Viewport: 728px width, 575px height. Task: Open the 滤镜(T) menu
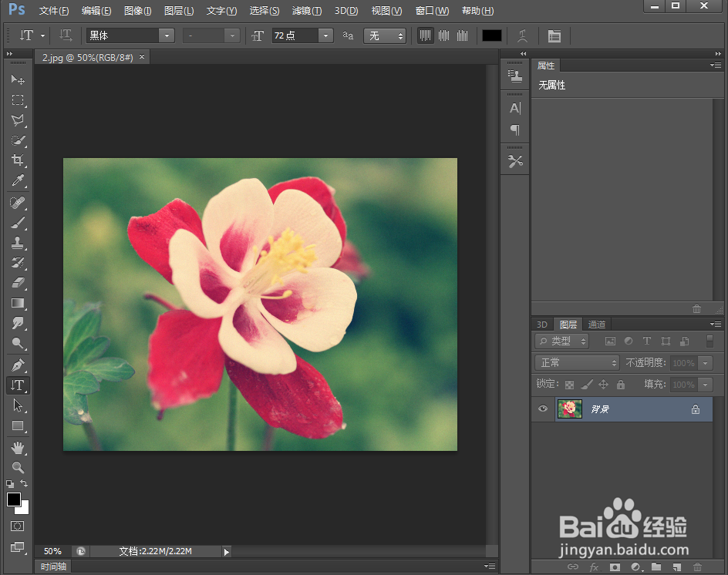pos(307,11)
